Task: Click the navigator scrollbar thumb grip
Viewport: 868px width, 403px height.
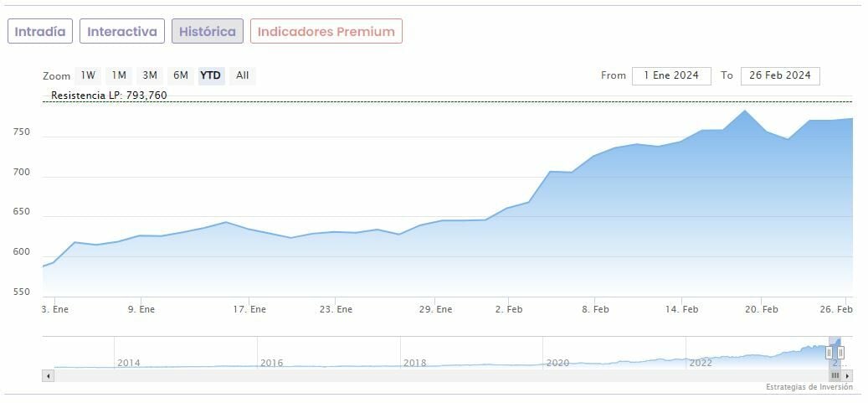Action: point(835,376)
